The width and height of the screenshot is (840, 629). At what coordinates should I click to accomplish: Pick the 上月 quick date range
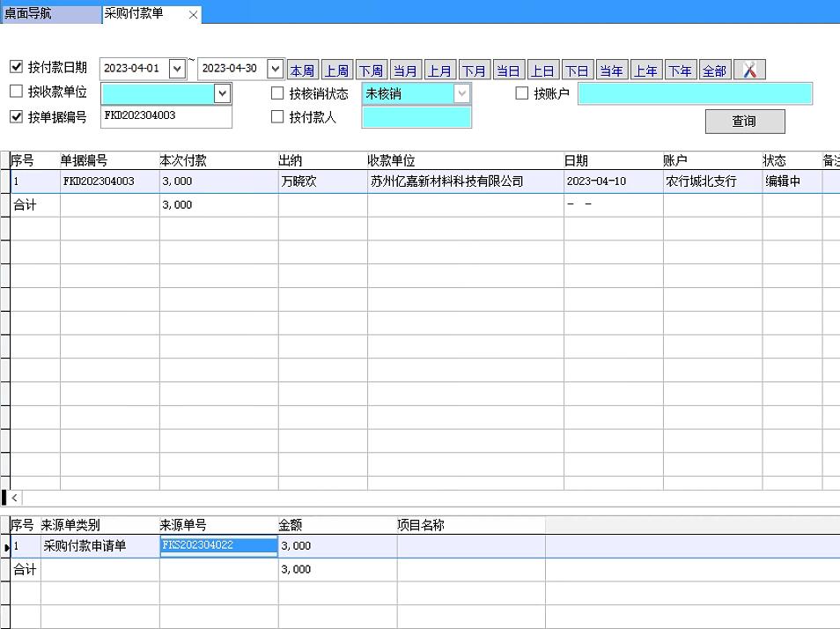[x=439, y=70]
